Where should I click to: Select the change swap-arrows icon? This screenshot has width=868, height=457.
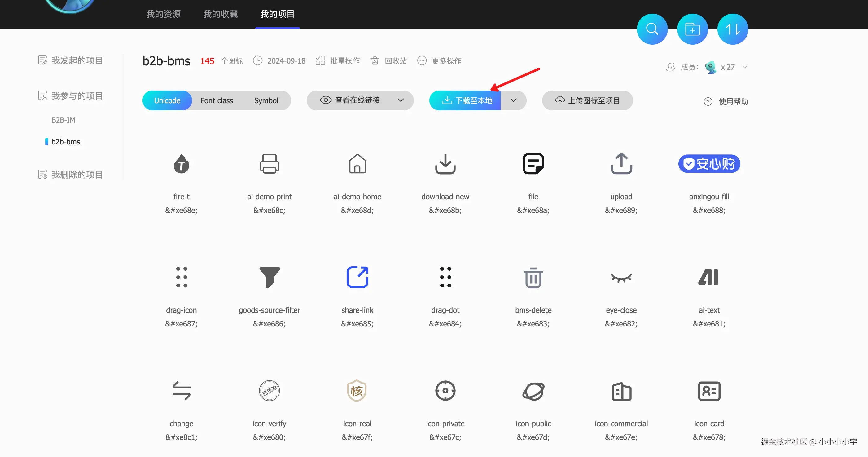click(x=181, y=391)
